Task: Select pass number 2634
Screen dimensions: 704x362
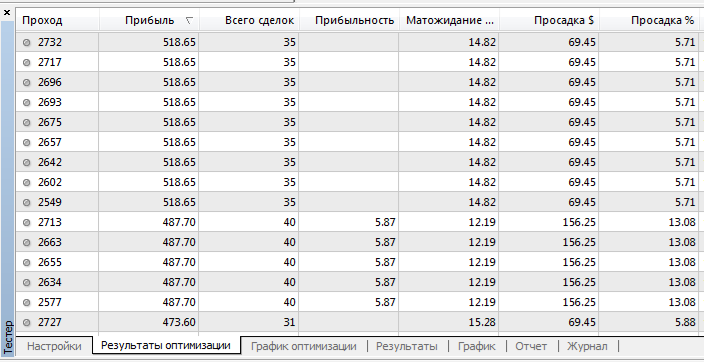Action: pos(50,282)
